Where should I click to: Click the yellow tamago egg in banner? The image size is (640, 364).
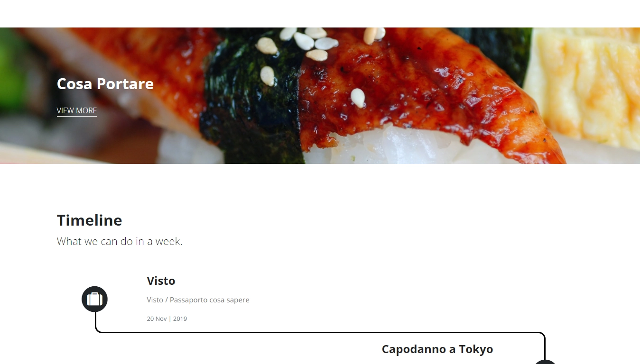tap(584, 85)
